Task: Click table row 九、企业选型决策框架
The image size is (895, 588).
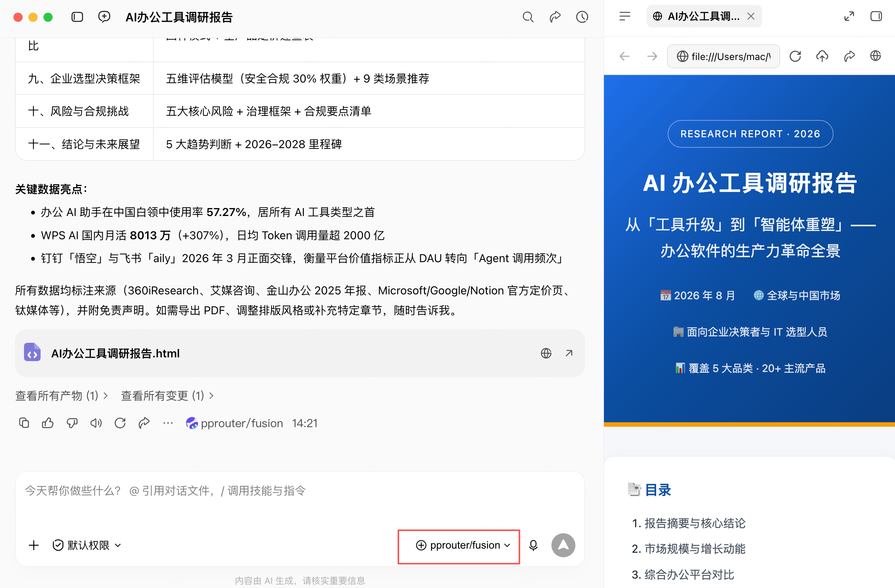Action: [300, 78]
